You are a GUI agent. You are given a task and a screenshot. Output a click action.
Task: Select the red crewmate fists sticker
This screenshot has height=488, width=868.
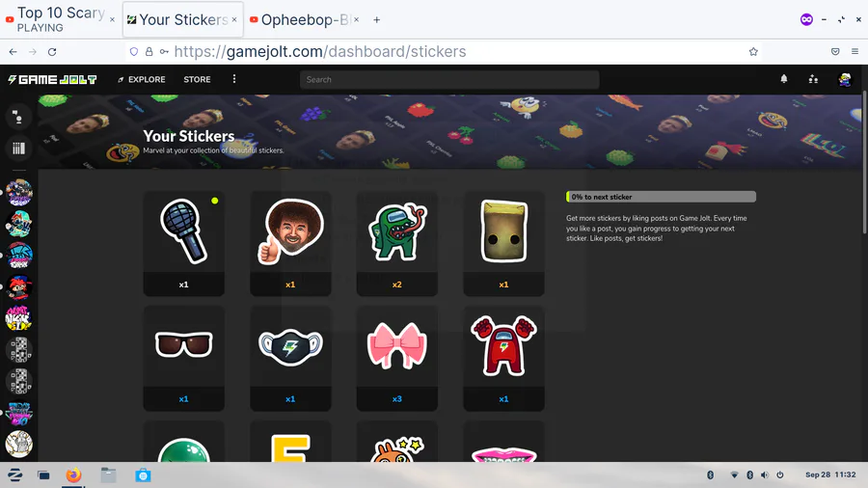(503, 358)
